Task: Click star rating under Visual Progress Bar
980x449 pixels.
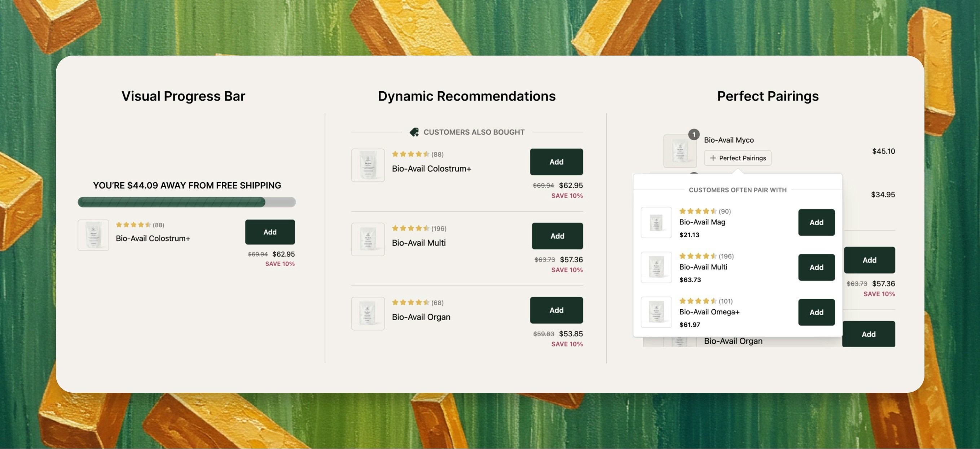Action: (x=133, y=225)
